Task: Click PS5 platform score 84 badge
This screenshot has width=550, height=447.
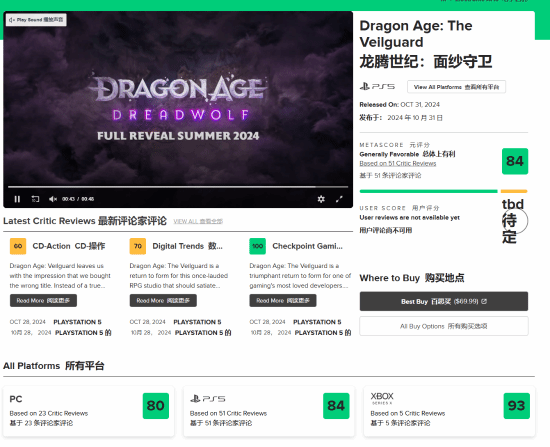Action: (x=336, y=406)
